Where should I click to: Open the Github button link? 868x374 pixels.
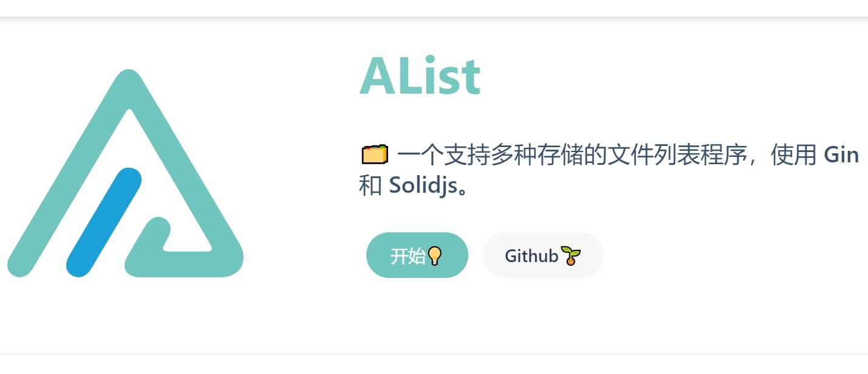[x=543, y=255]
